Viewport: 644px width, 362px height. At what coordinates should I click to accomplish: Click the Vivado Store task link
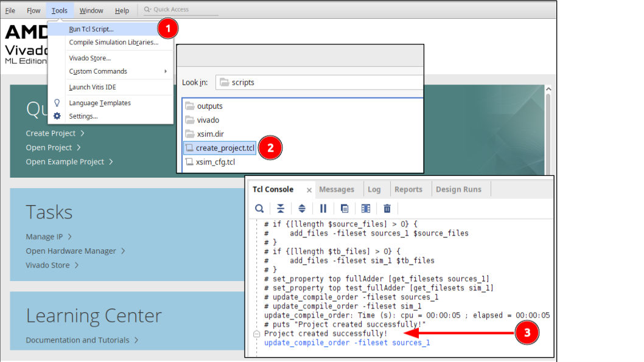[52, 265]
